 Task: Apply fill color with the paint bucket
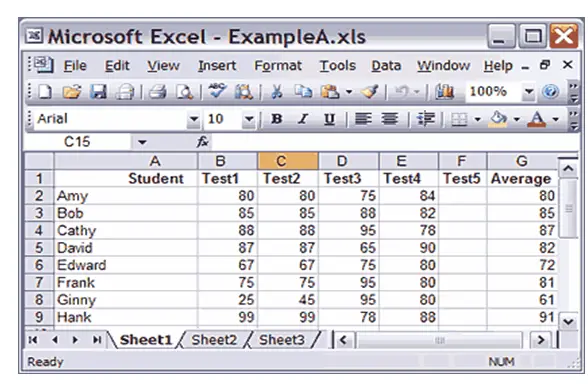498,119
